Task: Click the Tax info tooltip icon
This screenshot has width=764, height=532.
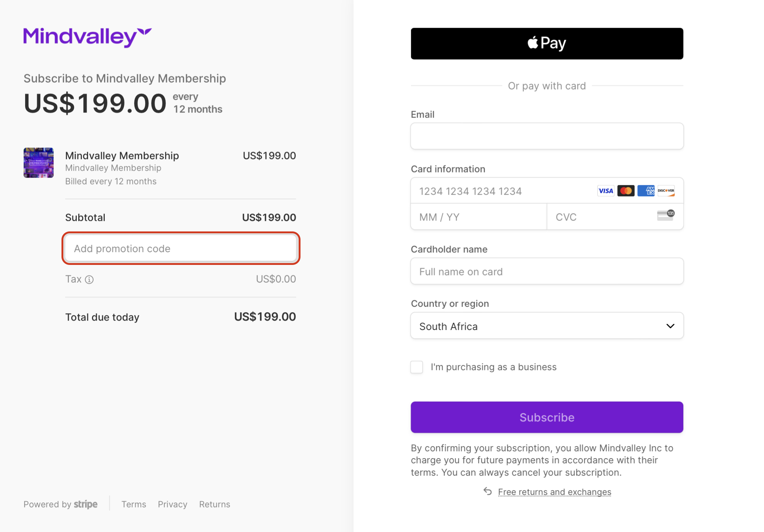Action: pyautogui.click(x=90, y=279)
